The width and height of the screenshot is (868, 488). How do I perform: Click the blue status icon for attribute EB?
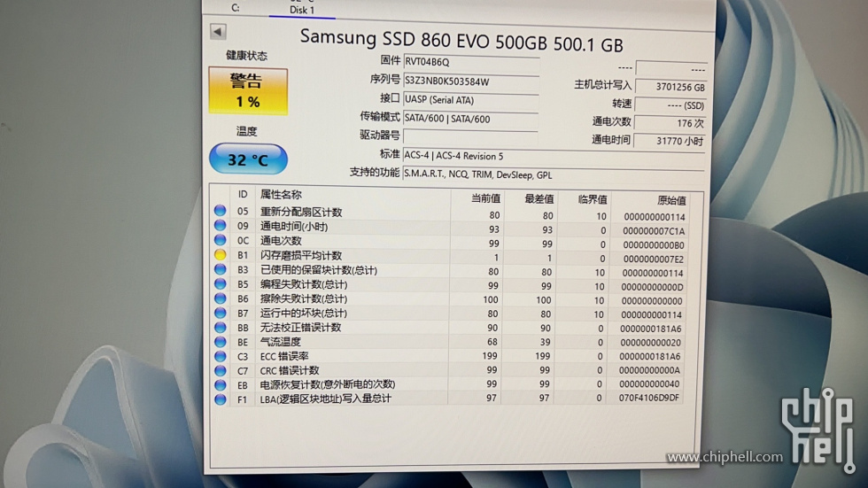tap(221, 384)
